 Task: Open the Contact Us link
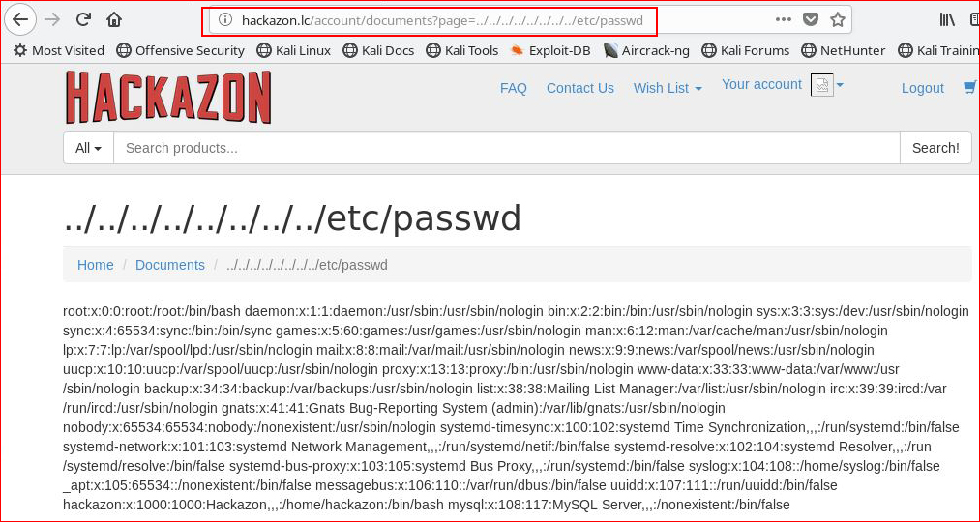[580, 88]
